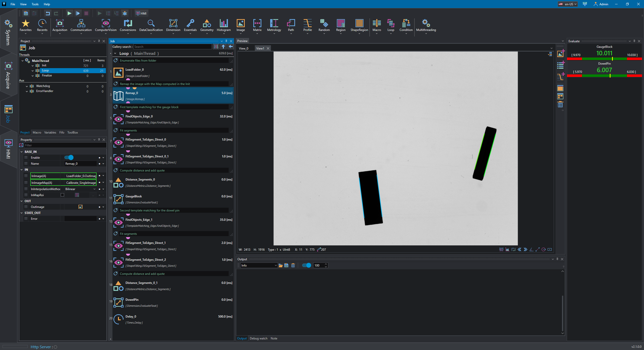Collapse the MainThread tree node
This screenshot has height=350, width=644.
tap(22, 61)
